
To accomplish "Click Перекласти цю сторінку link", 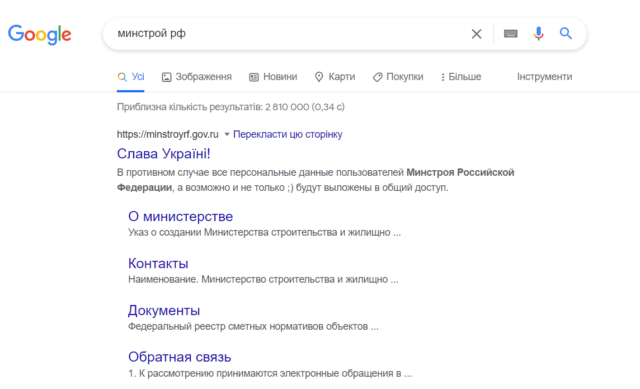I will 288,134.
